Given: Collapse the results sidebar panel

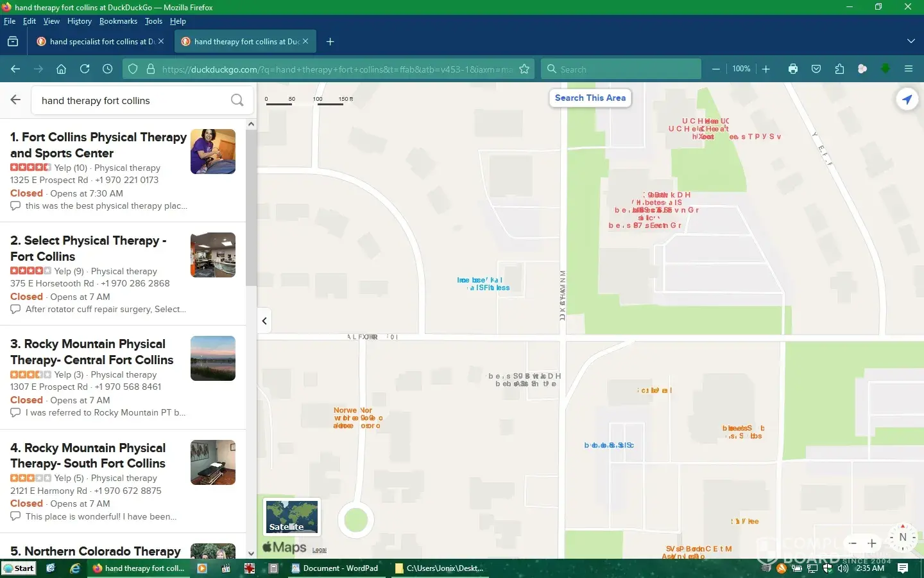Looking at the screenshot, I should pos(264,320).
